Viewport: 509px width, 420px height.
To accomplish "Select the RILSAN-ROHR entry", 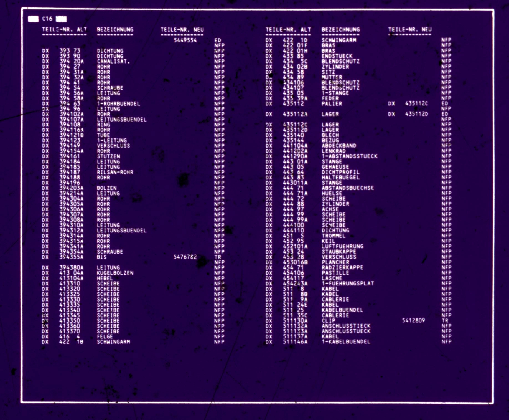I will click(115, 172).
